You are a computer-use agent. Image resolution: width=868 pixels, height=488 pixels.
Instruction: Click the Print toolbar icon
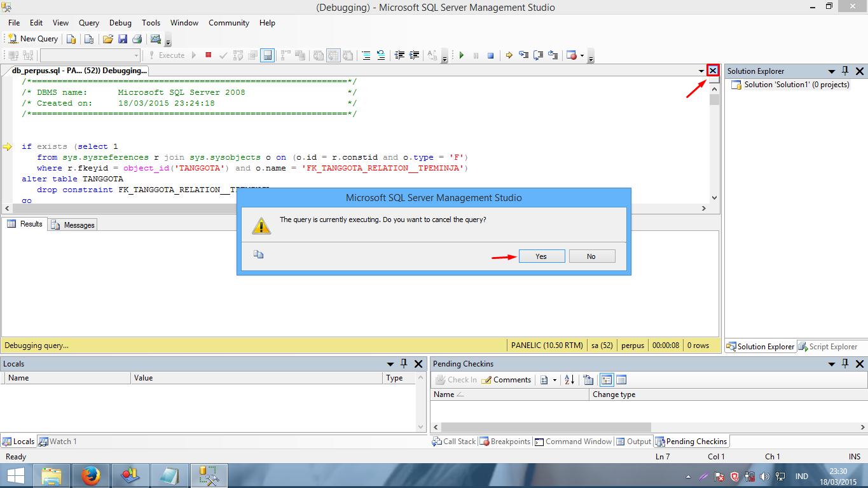tap(137, 38)
